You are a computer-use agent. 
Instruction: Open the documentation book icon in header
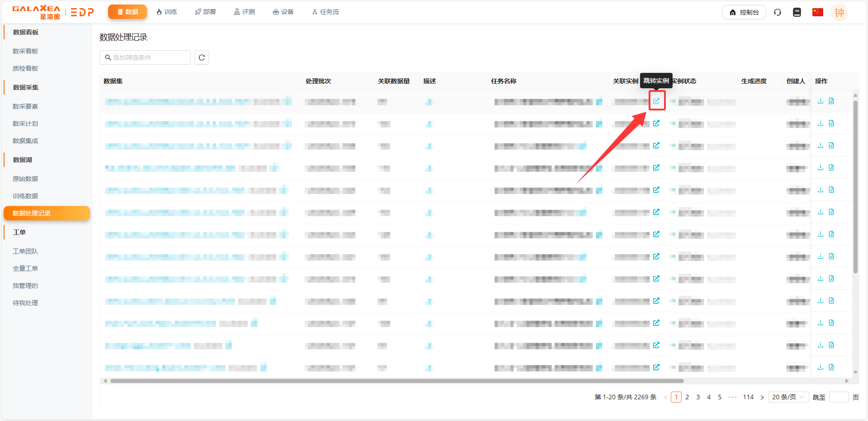[797, 12]
